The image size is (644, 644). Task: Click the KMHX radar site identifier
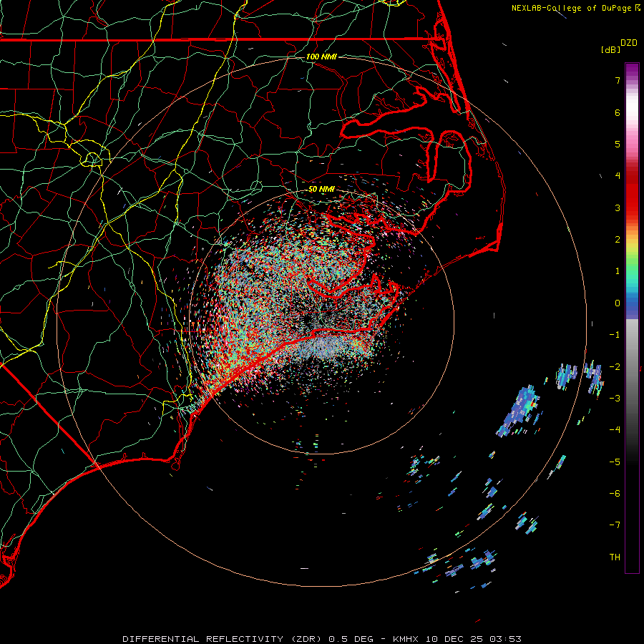tap(406, 639)
